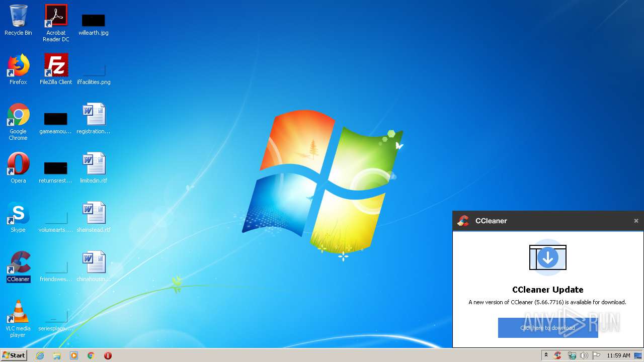Open the Recycle Bin desktop icon
644x362 pixels.
(18, 21)
